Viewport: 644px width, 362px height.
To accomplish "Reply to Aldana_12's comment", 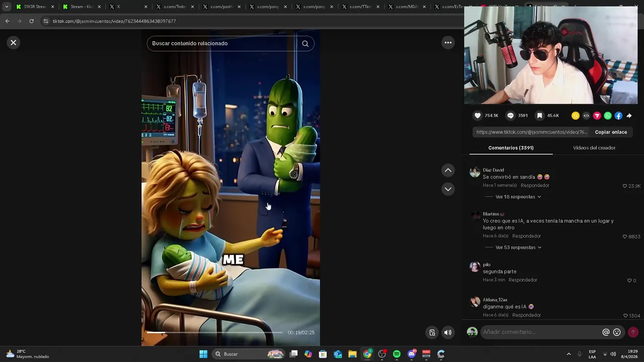I will click(x=526, y=315).
